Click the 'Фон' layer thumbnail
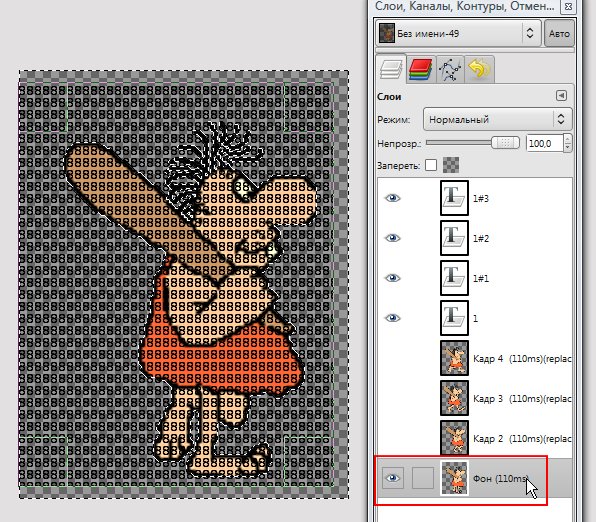596x522 pixels. tap(454, 478)
